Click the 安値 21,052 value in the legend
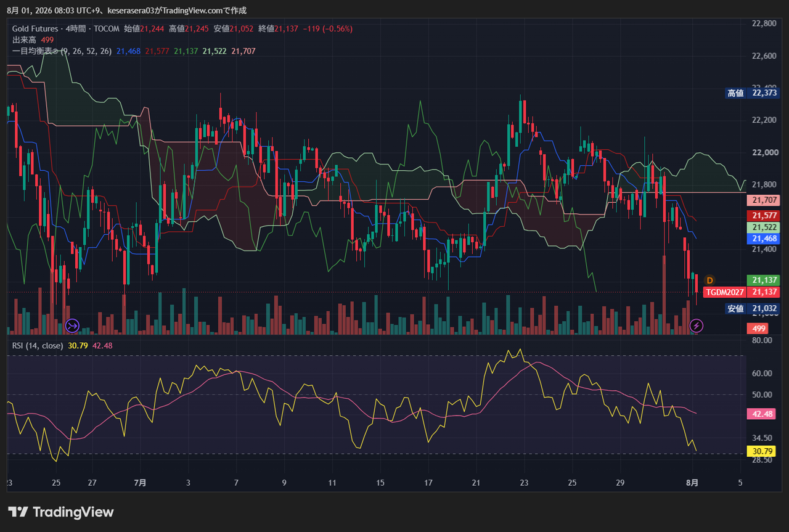This screenshot has height=532, width=789. click(x=234, y=28)
